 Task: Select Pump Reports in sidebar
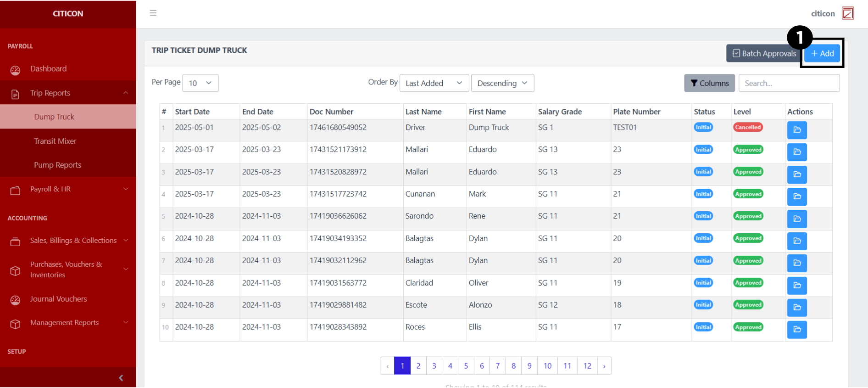click(57, 165)
